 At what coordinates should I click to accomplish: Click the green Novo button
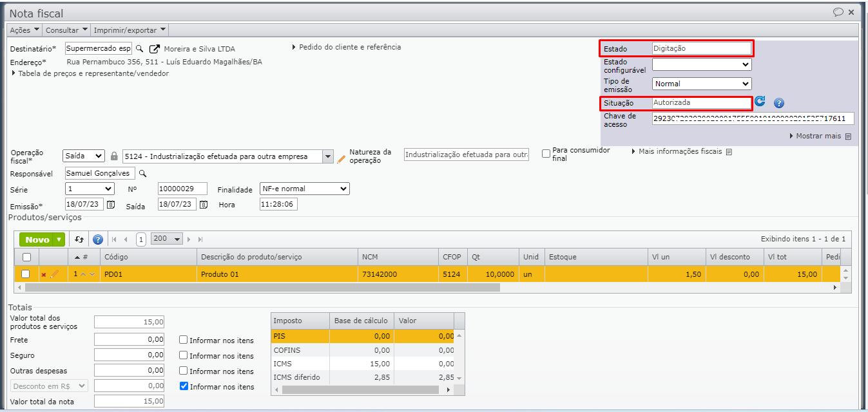coord(42,239)
